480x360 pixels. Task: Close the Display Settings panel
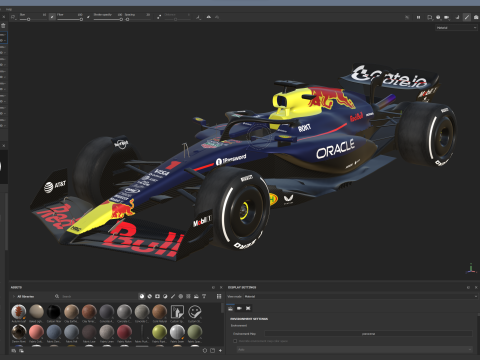476,287
